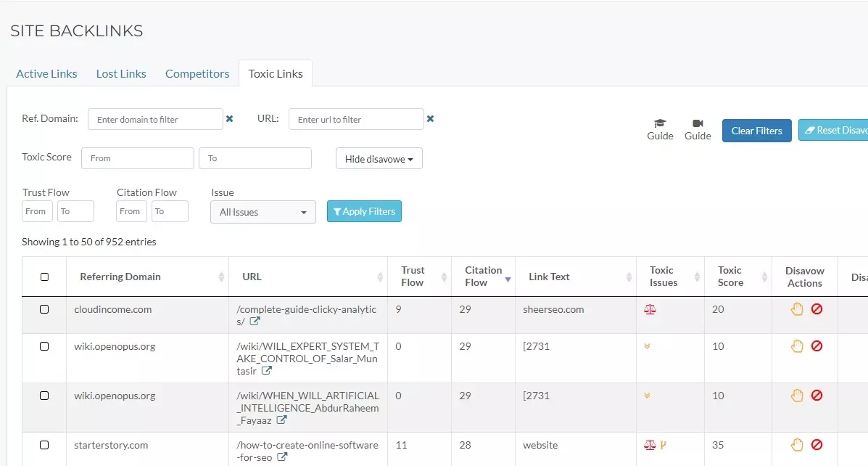This screenshot has width=868, height=466.
Task: Click the Clear Filters button
Action: [x=756, y=131]
